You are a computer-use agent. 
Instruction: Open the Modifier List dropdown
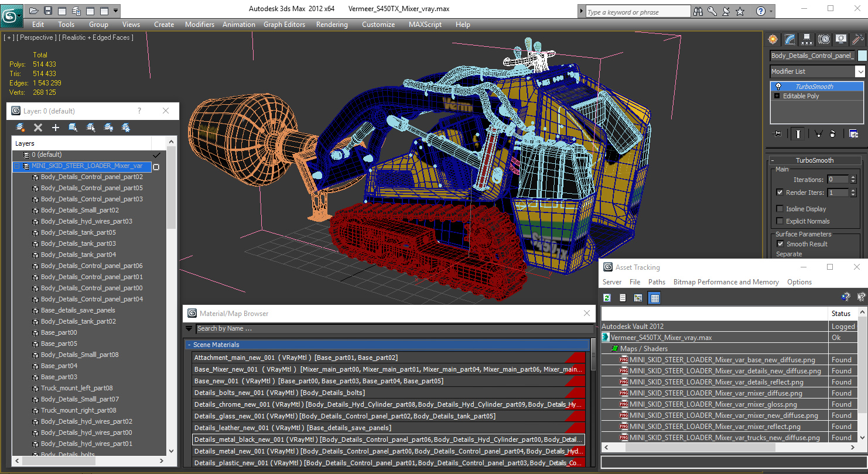pos(860,71)
